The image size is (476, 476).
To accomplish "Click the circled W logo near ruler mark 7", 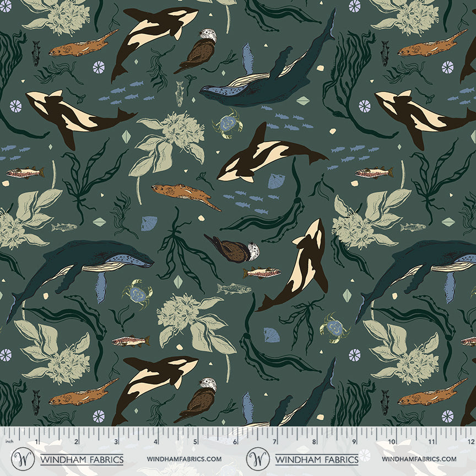I will point(258,459).
